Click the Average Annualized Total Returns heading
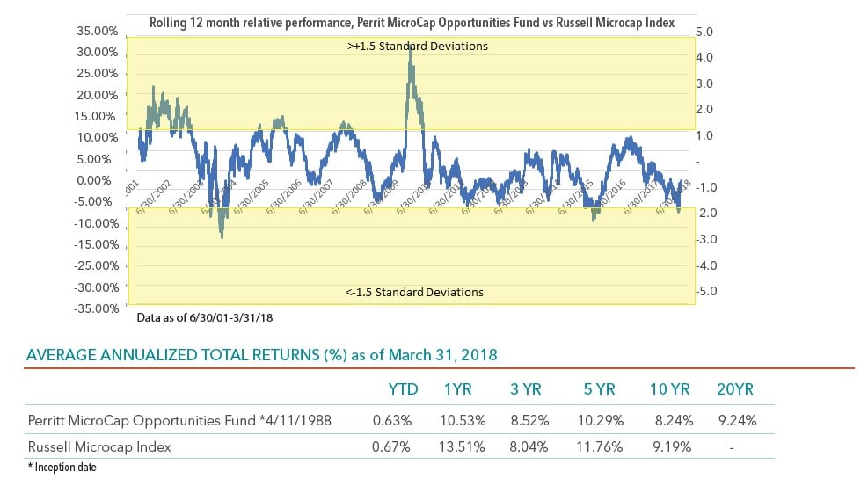This screenshot has width=868, height=479. 262,356
